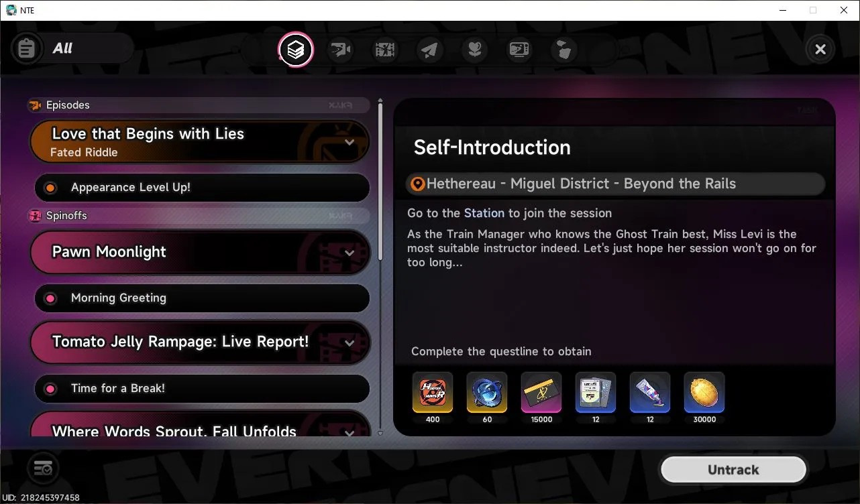Image resolution: width=860 pixels, height=504 pixels.
Task: Click the All category label
Action: point(62,48)
